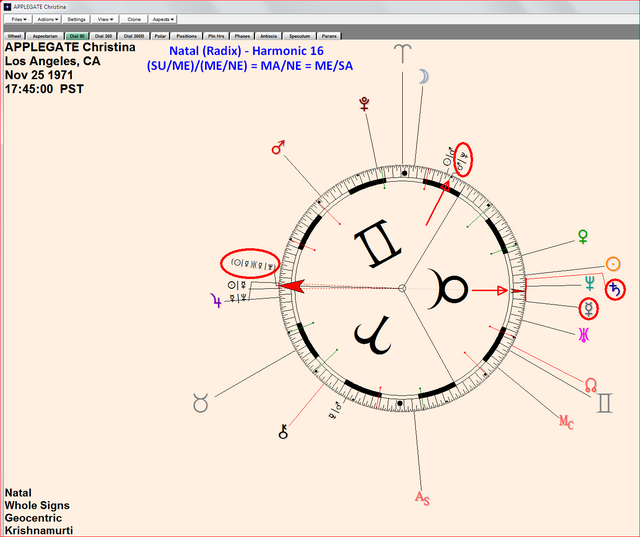The width and height of the screenshot is (640, 537).
Task: Click the large Taurus glyph inside dial
Action: (x=447, y=289)
